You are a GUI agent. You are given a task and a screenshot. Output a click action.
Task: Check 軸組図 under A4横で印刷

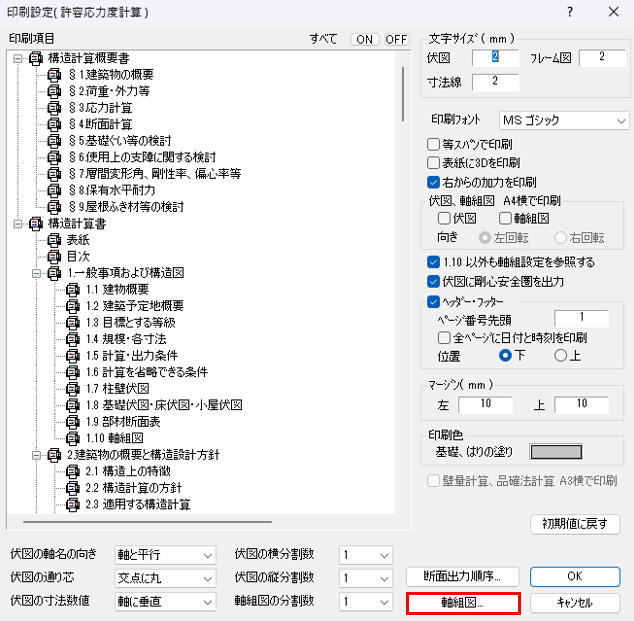pyautogui.click(x=505, y=219)
